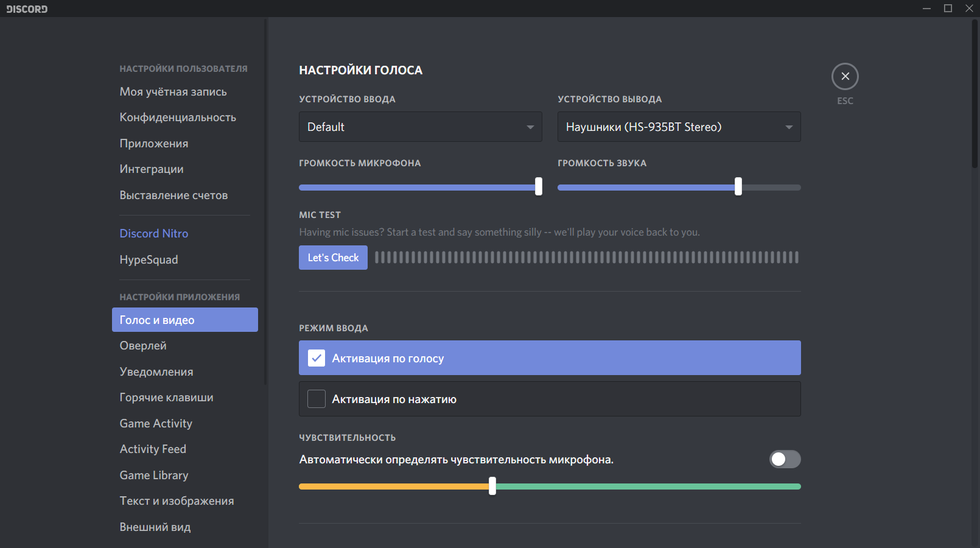This screenshot has width=980, height=548.
Task: Click the Громкость микрофона slider handle
Action: (539, 186)
